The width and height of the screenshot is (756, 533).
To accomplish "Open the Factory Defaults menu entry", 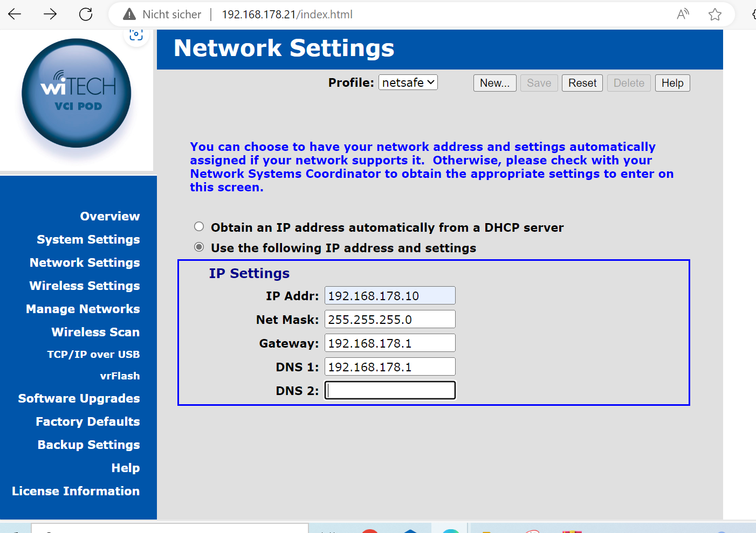I will click(88, 421).
